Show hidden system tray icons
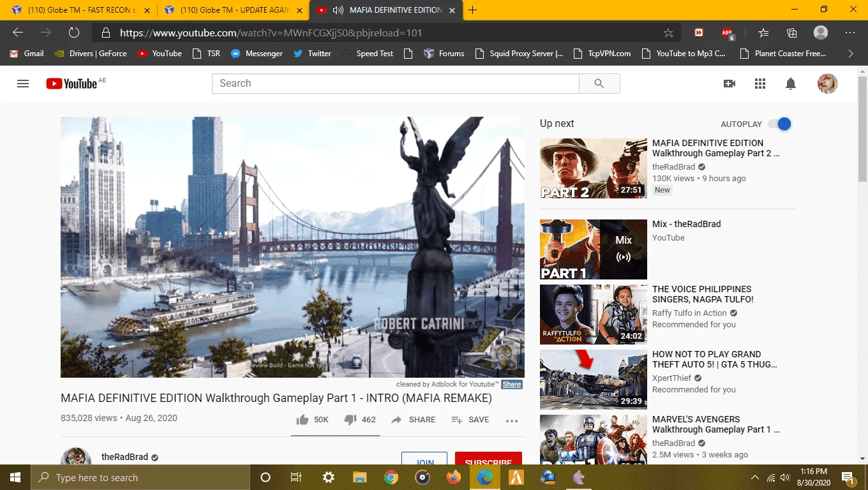The image size is (868, 490). click(x=755, y=477)
